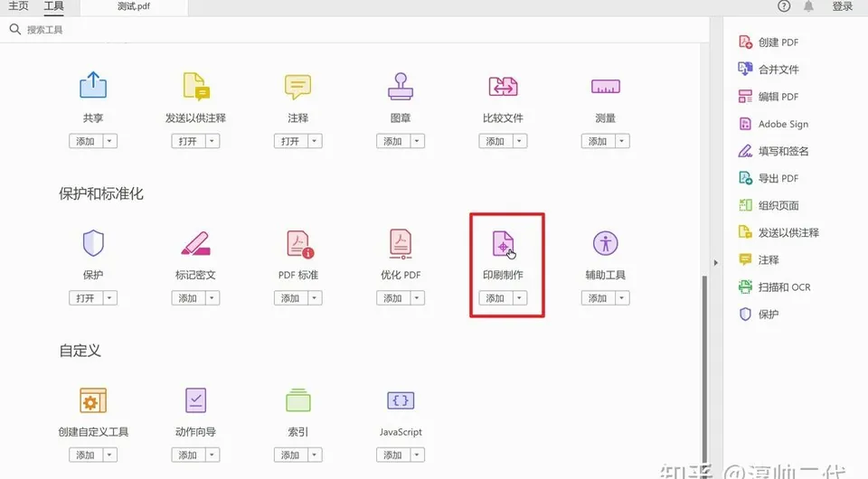
Task: Expand the dropdown arrow next to 共享 添加
Action: coord(109,141)
